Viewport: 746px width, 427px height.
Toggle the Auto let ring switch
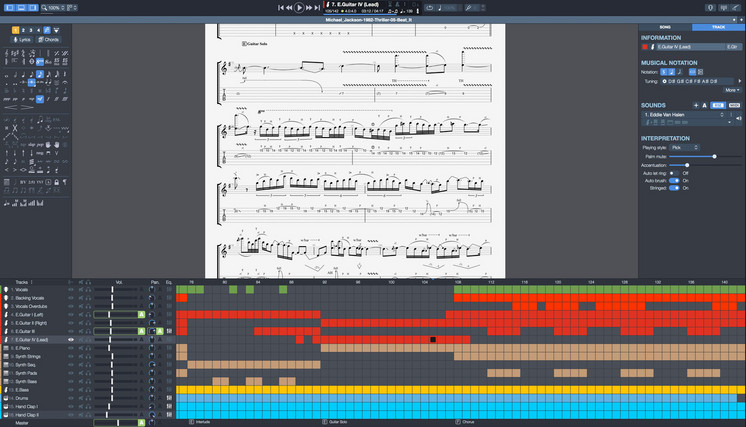pos(673,172)
